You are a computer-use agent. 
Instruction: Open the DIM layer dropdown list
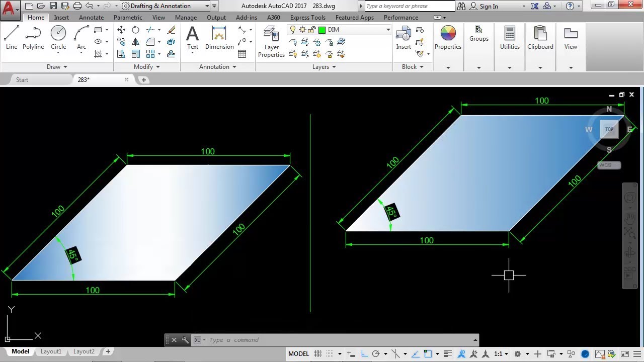click(388, 30)
